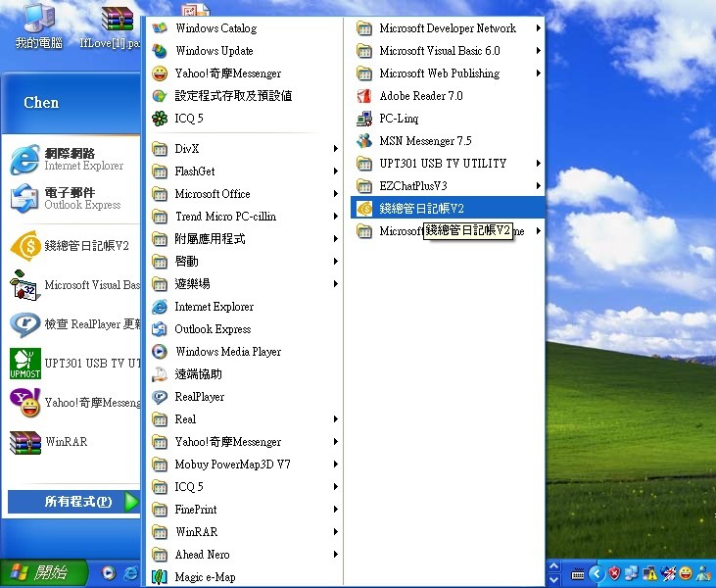Expand Mobuy PowerMap3D V7 submenu arrow

336,465
